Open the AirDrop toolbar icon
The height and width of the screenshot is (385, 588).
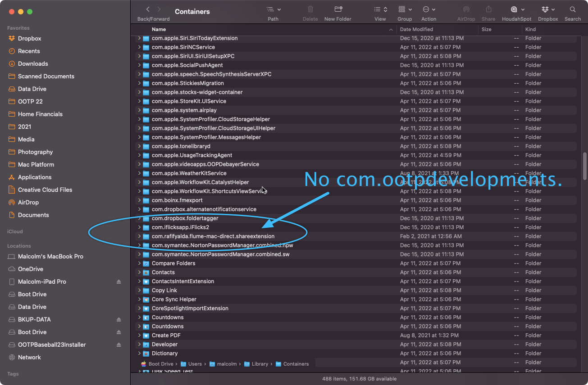tap(466, 9)
